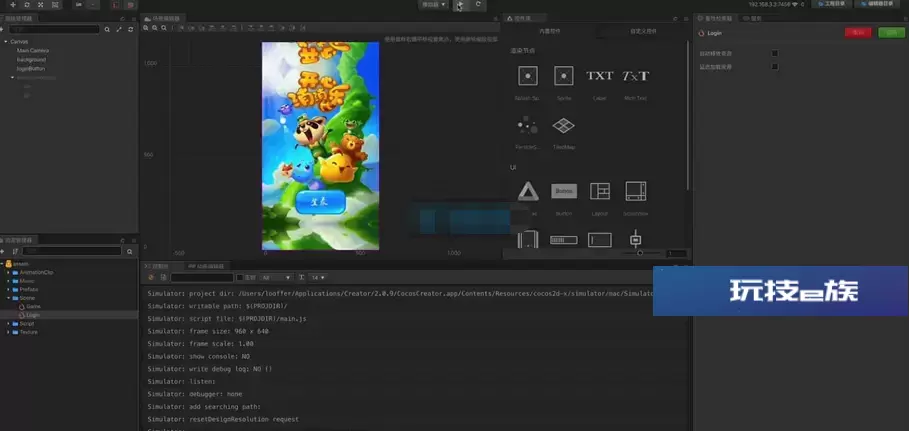Click in the console filter field

tap(202, 278)
